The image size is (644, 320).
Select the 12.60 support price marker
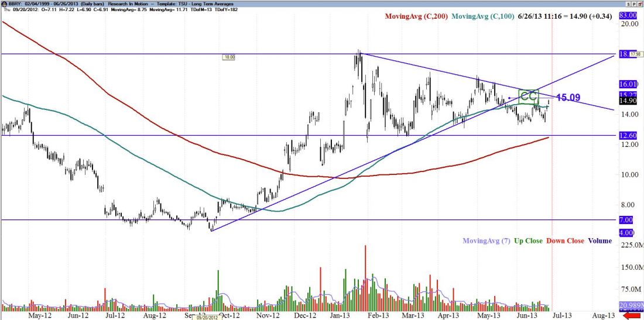[627, 136]
